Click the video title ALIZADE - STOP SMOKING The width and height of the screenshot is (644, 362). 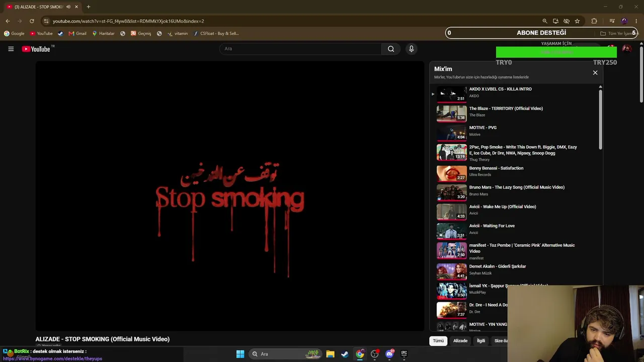click(103, 339)
